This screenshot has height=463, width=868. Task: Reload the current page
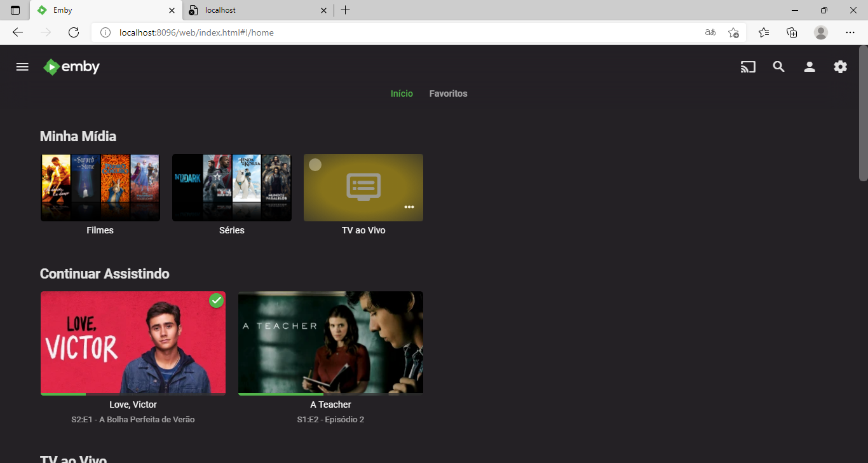(74, 32)
